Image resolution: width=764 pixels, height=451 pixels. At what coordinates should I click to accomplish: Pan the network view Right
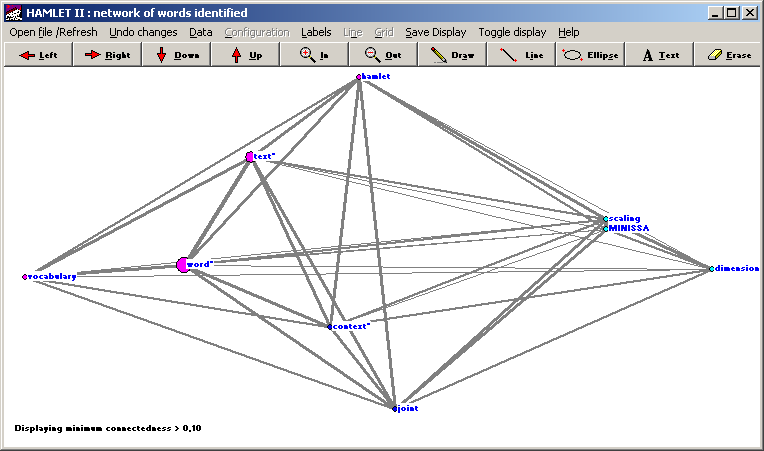(x=107, y=55)
